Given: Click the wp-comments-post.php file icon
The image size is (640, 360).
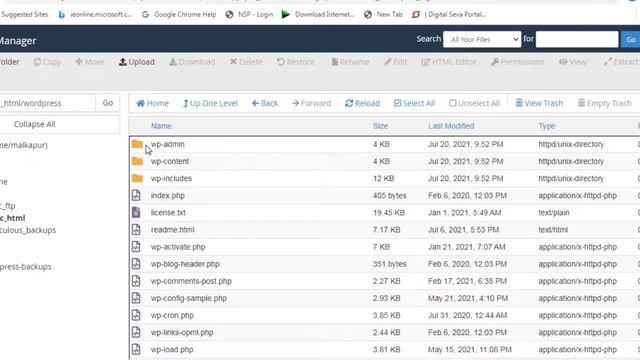Looking at the screenshot, I should pyautogui.click(x=136, y=281).
